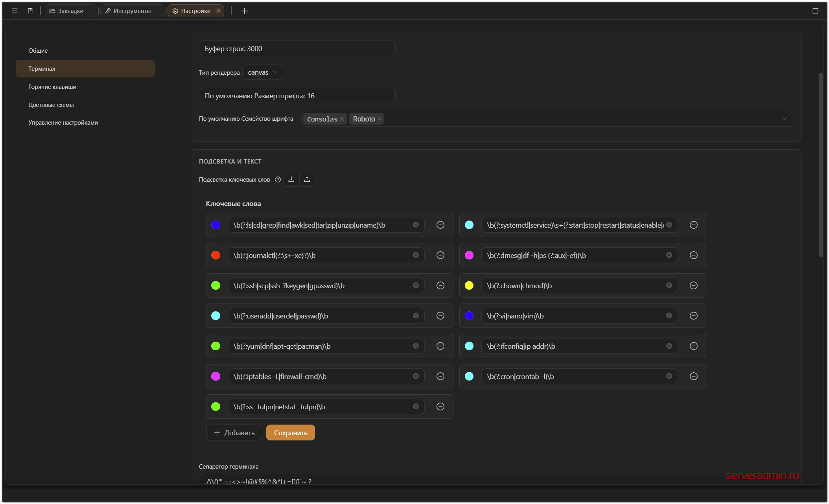This screenshot has height=504, width=829.
Task: Open Цветовые схемы settings section
Action: tap(85, 105)
